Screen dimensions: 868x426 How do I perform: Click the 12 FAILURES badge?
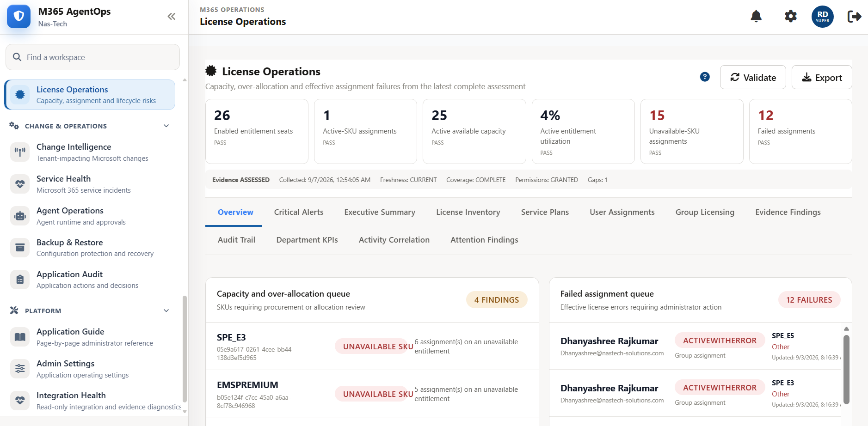pyautogui.click(x=809, y=300)
